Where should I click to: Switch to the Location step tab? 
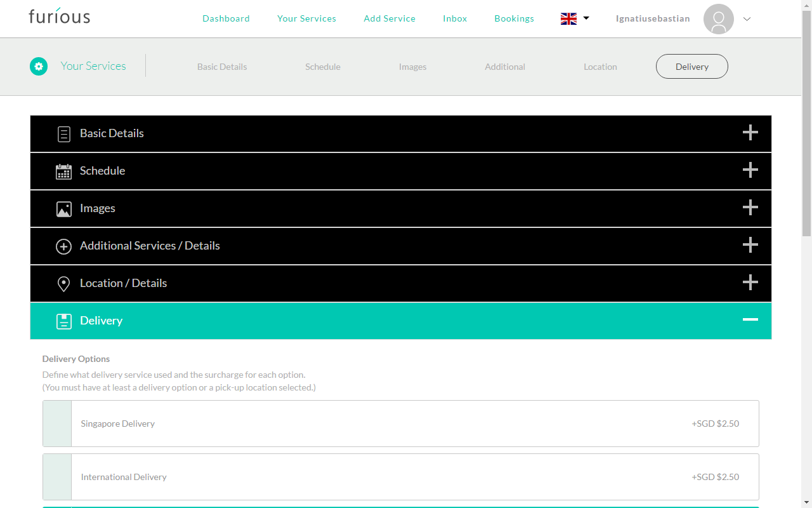pos(600,67)
